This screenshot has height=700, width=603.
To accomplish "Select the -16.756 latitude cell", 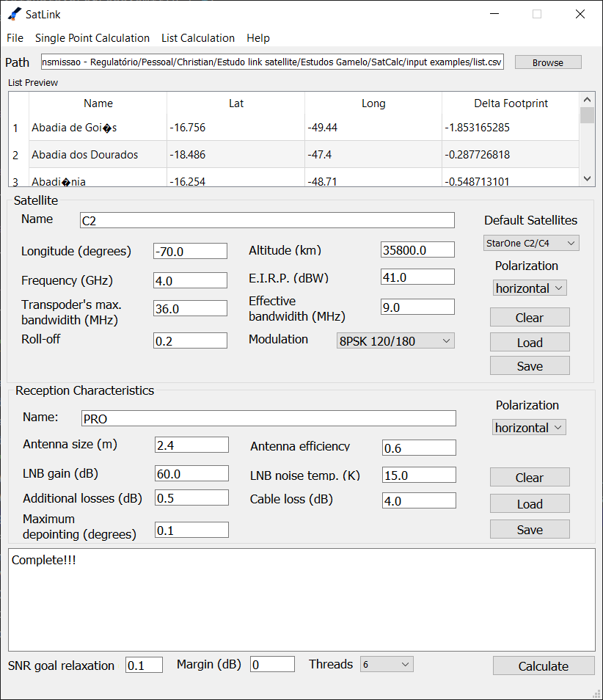I will coord(236,127).
